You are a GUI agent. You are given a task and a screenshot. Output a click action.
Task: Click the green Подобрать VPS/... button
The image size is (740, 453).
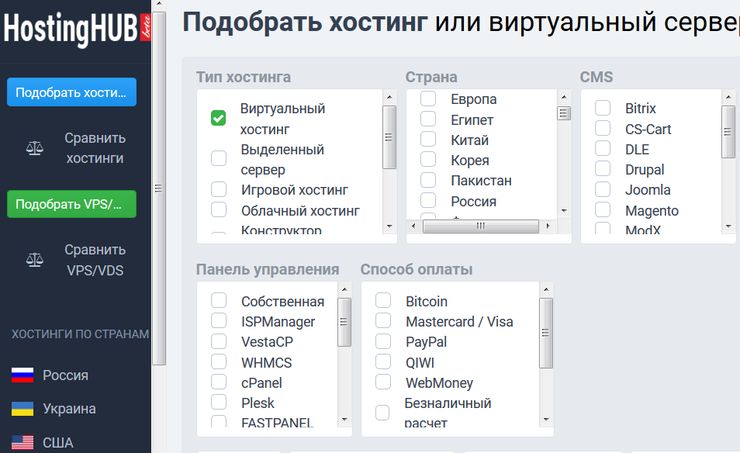coord(72,204)
